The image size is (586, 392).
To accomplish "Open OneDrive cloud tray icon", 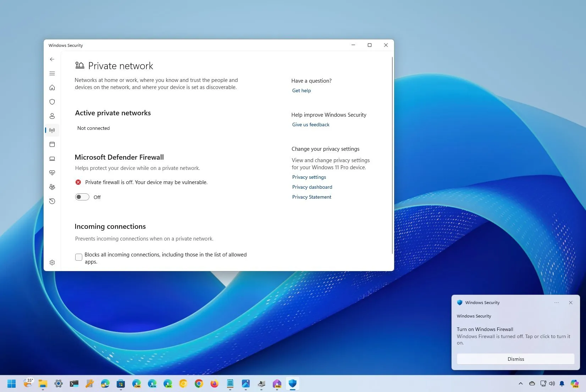I will coord(532,383).
